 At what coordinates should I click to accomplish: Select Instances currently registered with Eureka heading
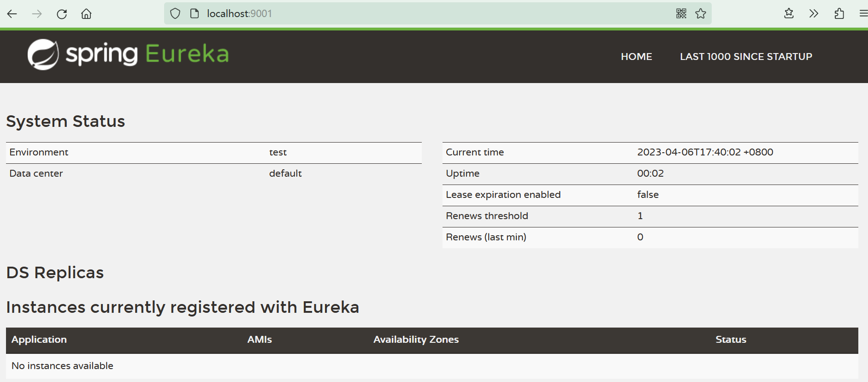coord(183,307)
